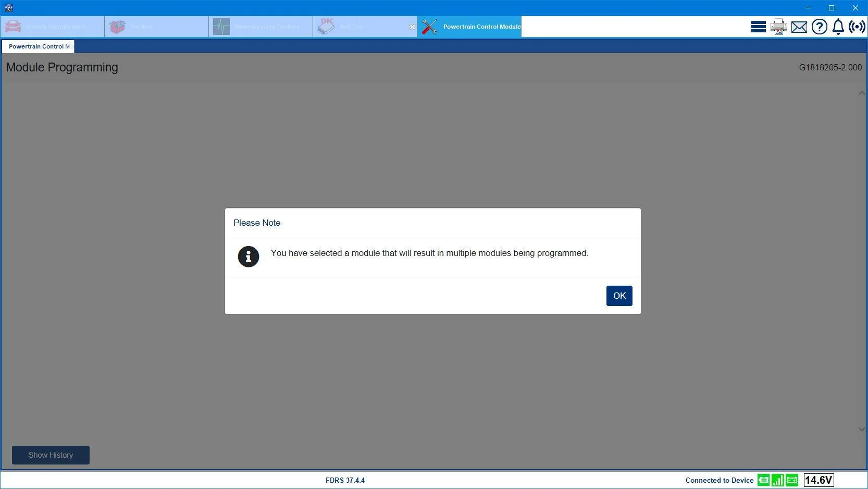The image size is (868, 489).
Task: Switch to the Toolbox tab
Action: coord(156,27)
